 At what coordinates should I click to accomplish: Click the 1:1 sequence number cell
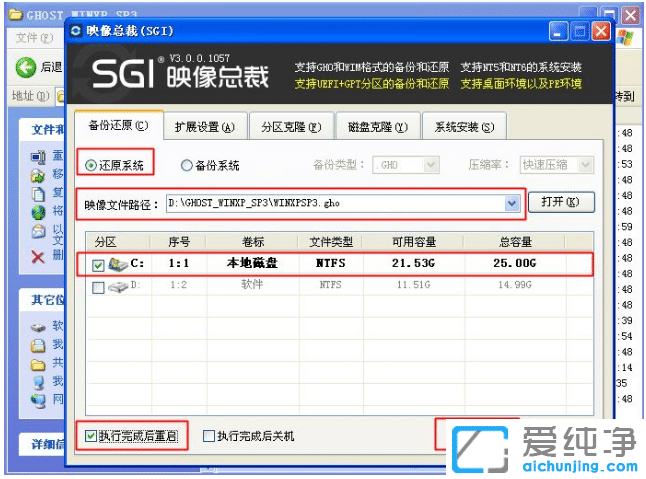tap(178, 263)
